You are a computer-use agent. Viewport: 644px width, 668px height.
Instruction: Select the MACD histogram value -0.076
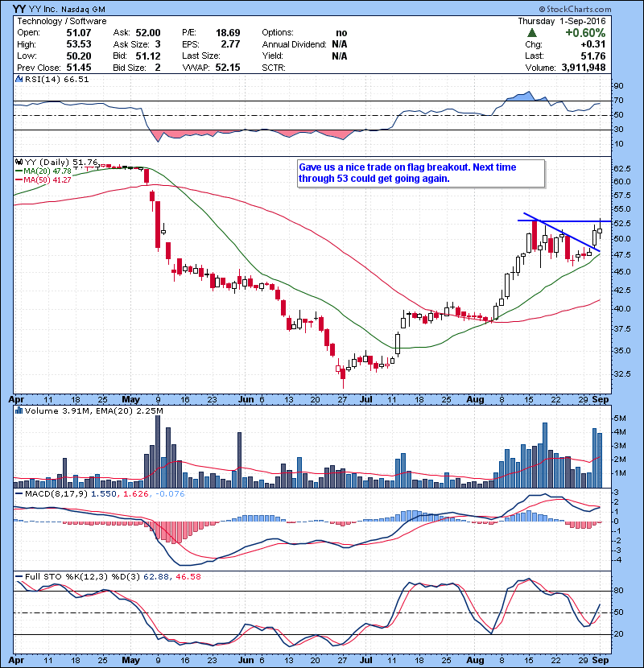tap(170, 494)
